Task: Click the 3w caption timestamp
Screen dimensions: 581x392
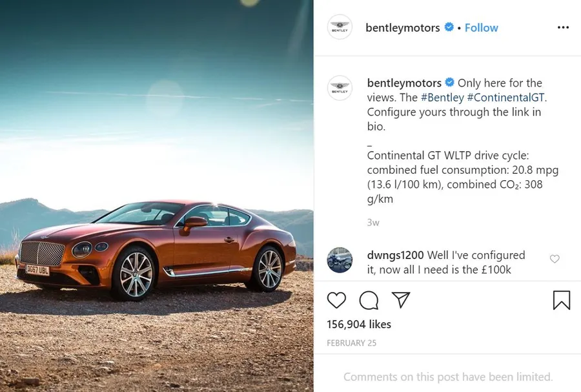Action: (373, 223)
